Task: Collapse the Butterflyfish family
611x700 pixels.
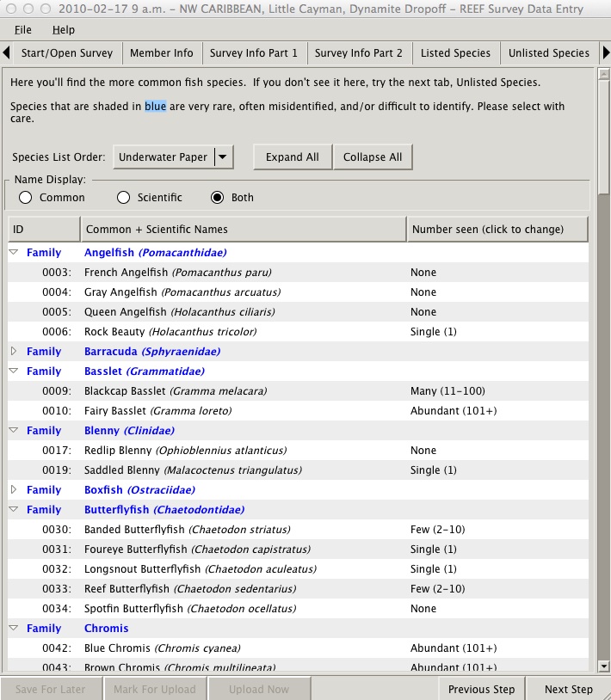Action: (14, 509)
